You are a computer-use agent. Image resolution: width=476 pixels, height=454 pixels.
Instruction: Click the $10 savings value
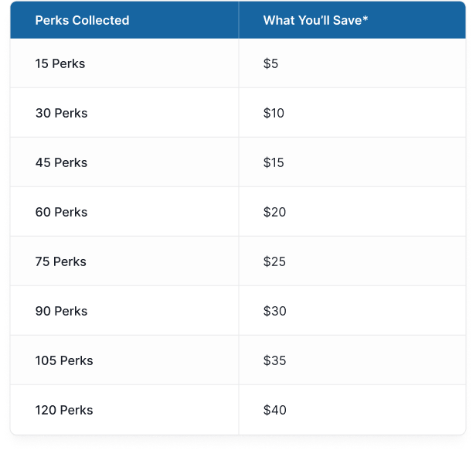(x=274, y=113)
